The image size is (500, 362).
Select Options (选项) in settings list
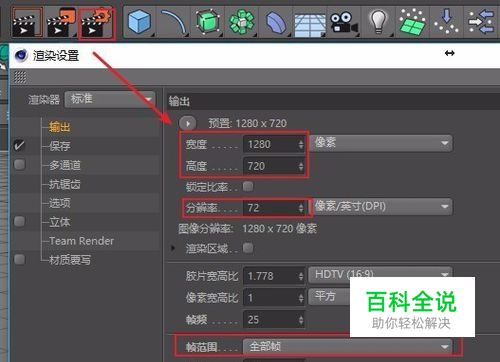pyautogui.click(x=59, y=203)
